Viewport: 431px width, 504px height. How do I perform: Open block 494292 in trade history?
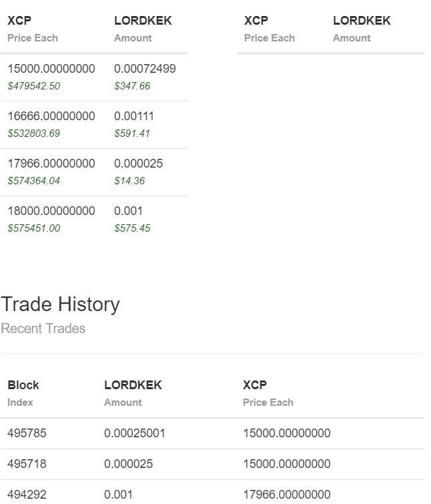(27, 495)
